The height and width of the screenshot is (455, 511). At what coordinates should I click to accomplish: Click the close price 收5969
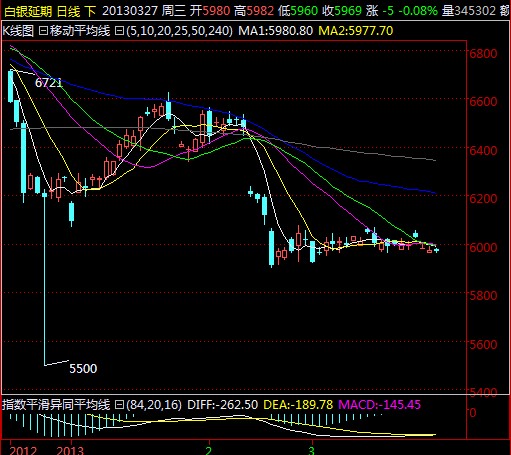(342, 11)
